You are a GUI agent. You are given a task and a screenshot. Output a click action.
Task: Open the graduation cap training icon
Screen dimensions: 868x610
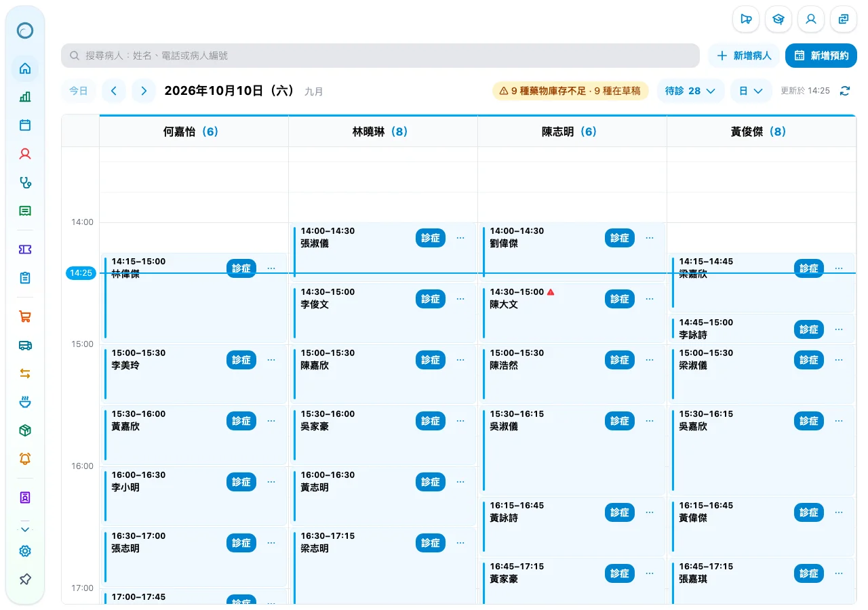[778, 19]
